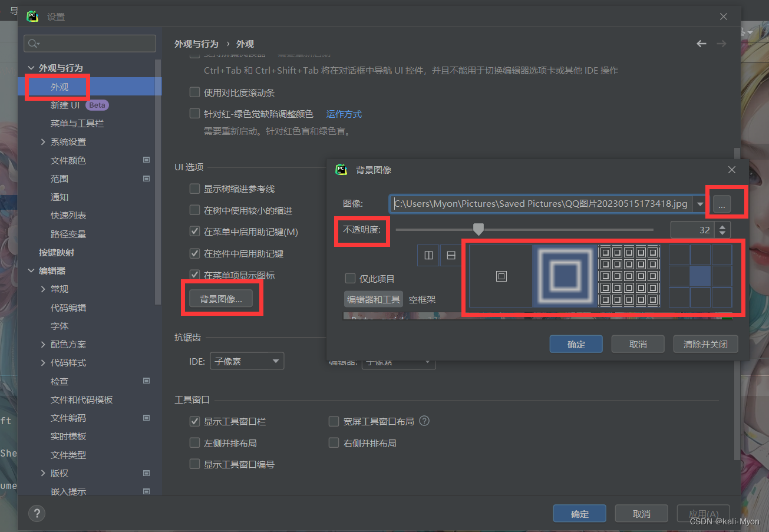This screenshot has width=769, height=532.
Task: Expand the 版权 tree node
Action: click(43, 473)
